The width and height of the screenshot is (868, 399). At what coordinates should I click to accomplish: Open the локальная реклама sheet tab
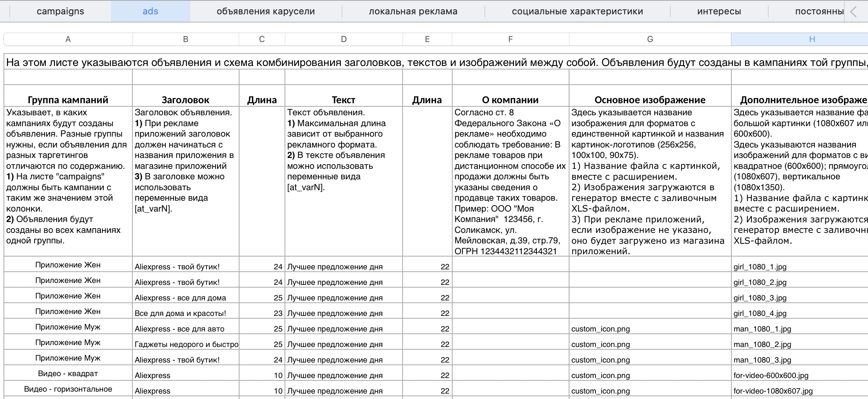pyautogui.click(x=413, y=11)
